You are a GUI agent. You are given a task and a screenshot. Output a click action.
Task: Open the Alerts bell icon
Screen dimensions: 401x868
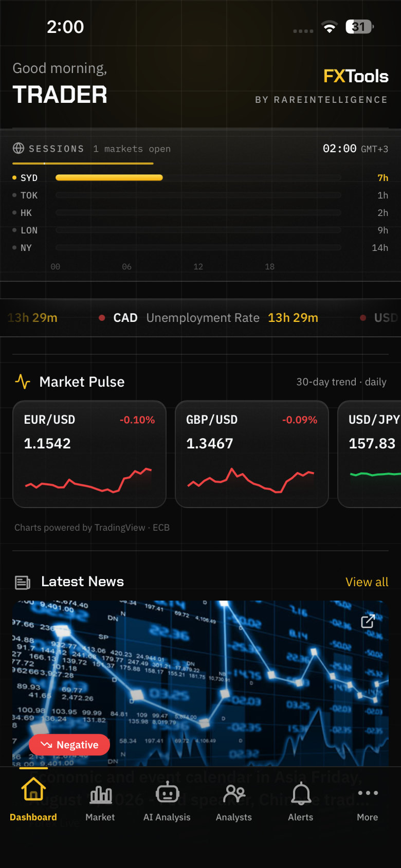[301, 793]
